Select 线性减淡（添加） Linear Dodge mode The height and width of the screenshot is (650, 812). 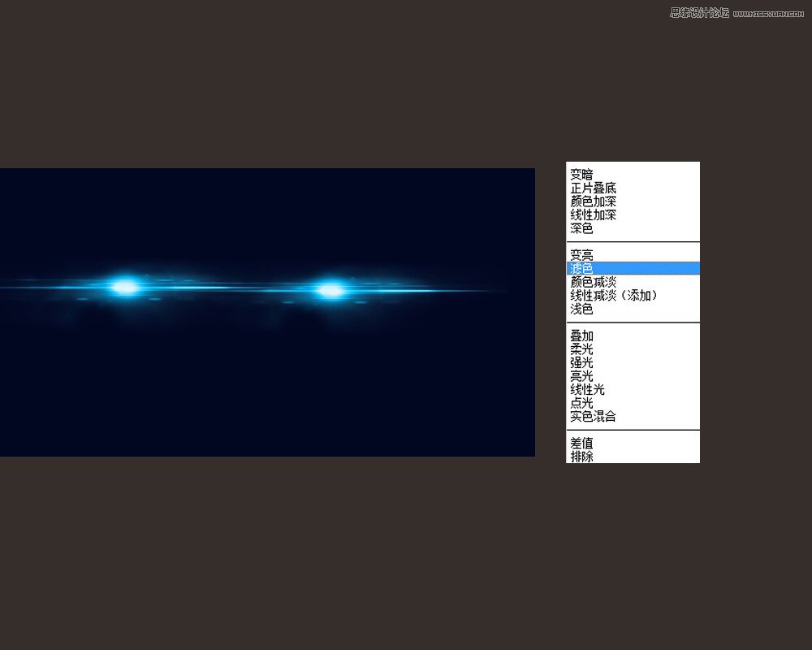point(613,296)
